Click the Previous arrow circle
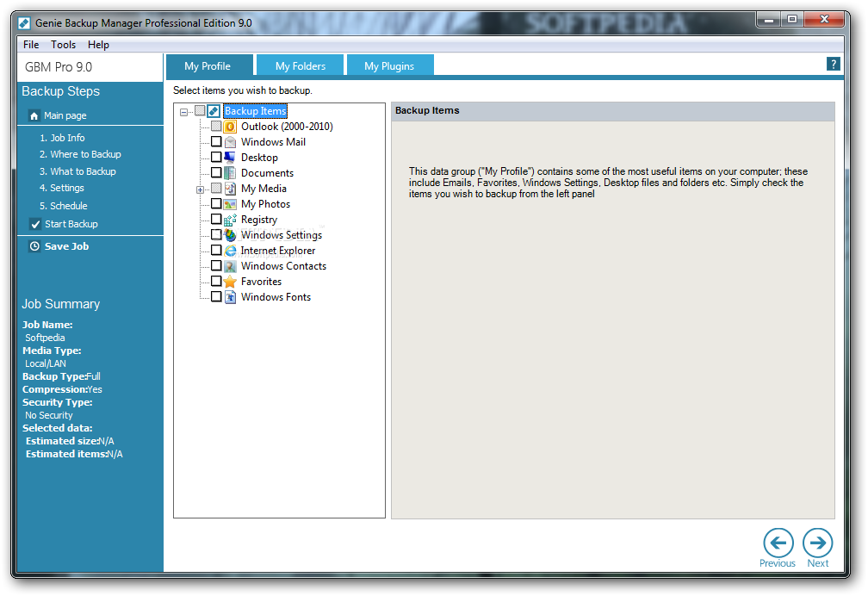 (x=778, y=543)
